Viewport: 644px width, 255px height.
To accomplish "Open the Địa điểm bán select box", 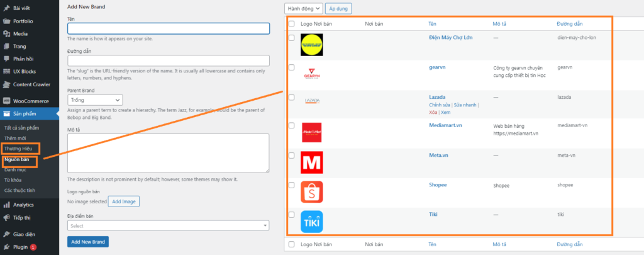I will click(x=169, y=225).
